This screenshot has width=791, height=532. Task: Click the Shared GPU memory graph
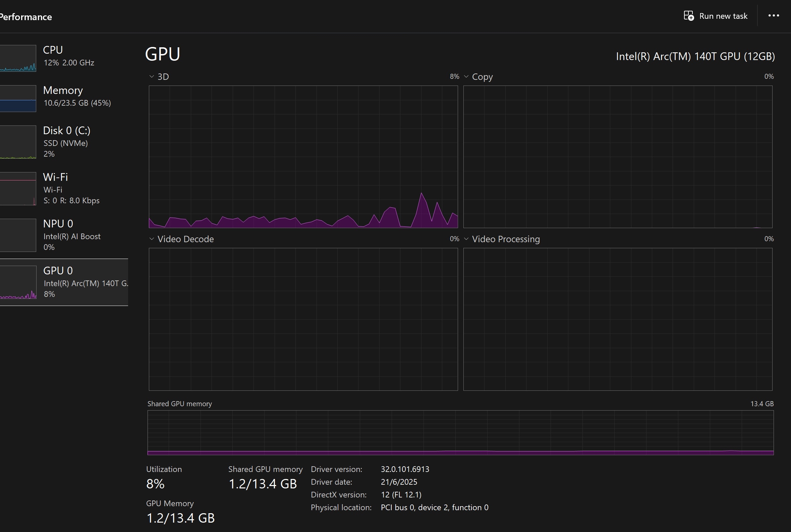tap(460, 432)
